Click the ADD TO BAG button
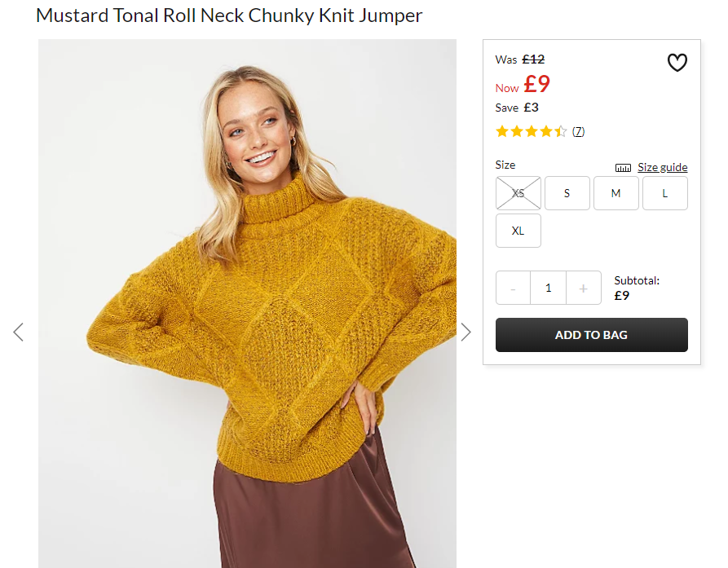The image size is (728, 568). pyautogui.click(x=592, y=335)
